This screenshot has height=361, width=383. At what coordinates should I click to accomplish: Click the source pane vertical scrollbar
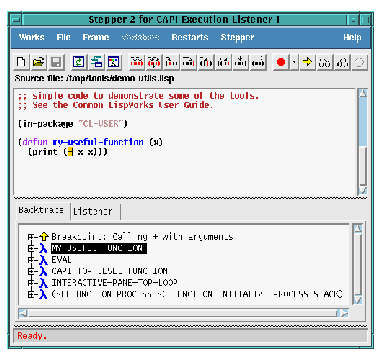tap(363, 142)
